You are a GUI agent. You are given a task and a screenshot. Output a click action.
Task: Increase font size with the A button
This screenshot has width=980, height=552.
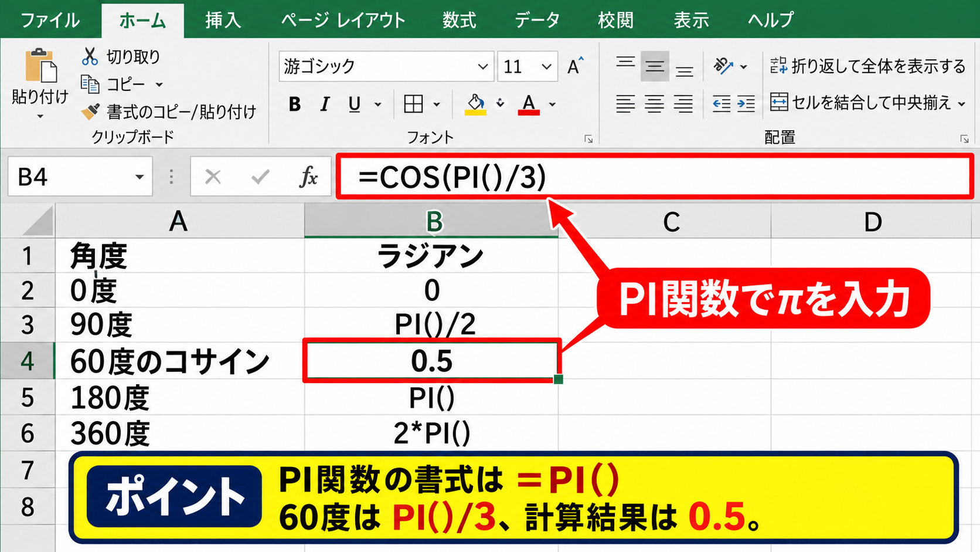575,66
